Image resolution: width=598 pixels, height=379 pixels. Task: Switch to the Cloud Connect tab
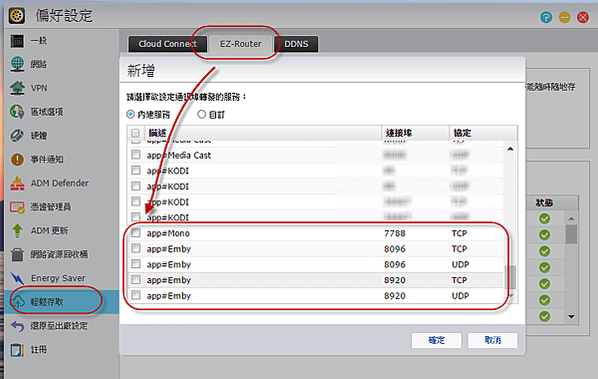point(167,44)
